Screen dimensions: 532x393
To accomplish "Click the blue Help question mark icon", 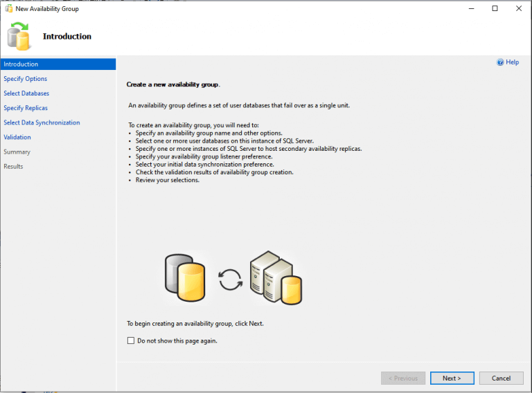I will point(500,62).
